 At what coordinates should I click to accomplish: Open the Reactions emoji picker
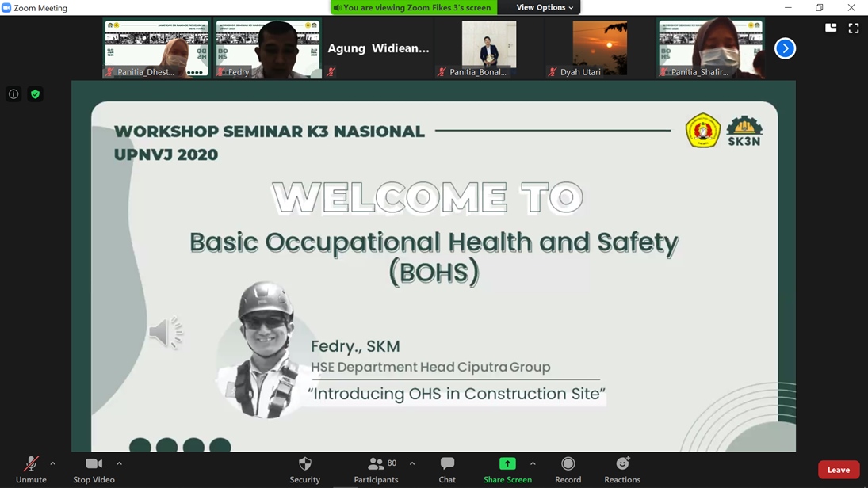click(x=622, y=469)
